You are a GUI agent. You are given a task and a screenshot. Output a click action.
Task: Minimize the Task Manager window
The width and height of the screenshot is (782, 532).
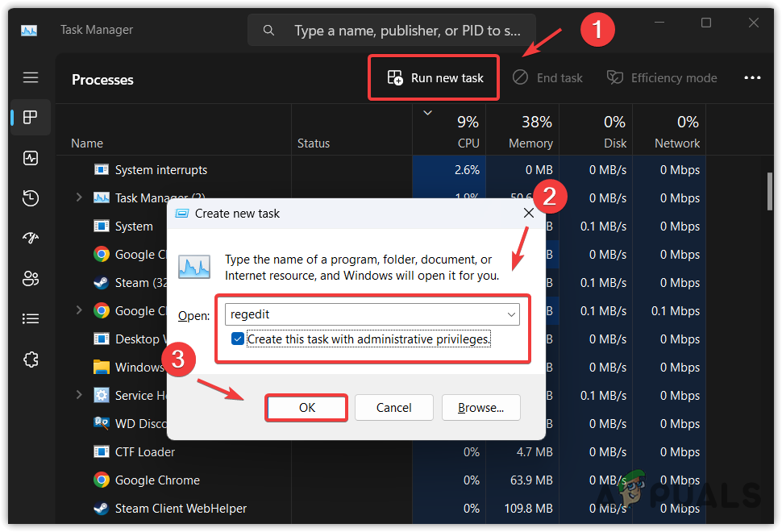coord(659,23)
